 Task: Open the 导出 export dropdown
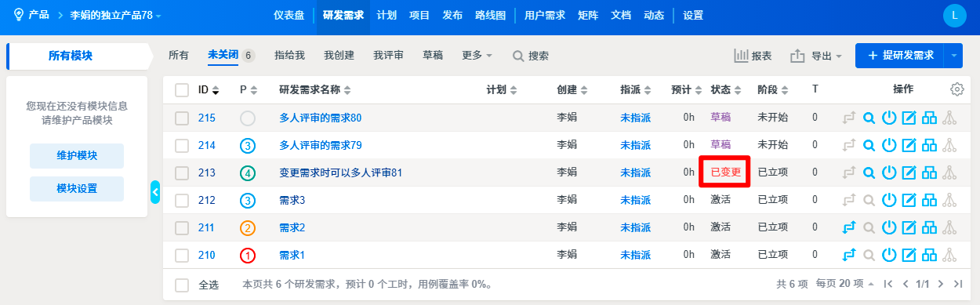(x=816, y=56)
